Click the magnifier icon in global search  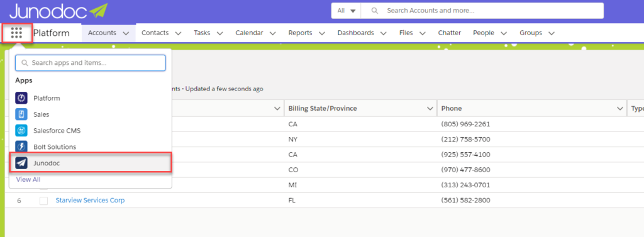pyautogui.click(x=374, y=11)
